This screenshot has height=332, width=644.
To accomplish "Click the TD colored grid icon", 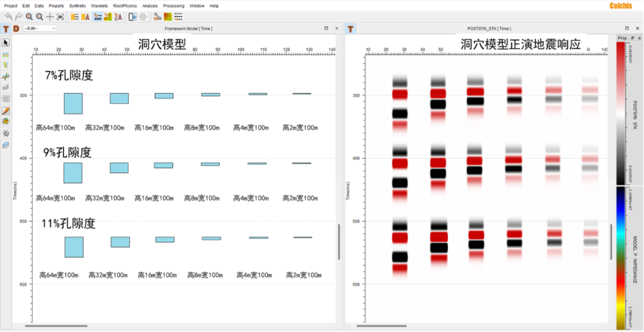I will click(108, 17).
